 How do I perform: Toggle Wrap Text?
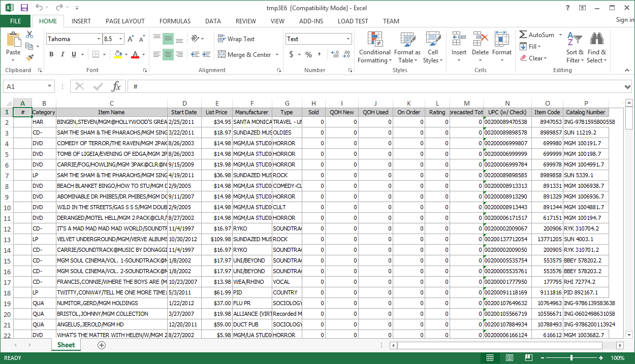[236, 39]
